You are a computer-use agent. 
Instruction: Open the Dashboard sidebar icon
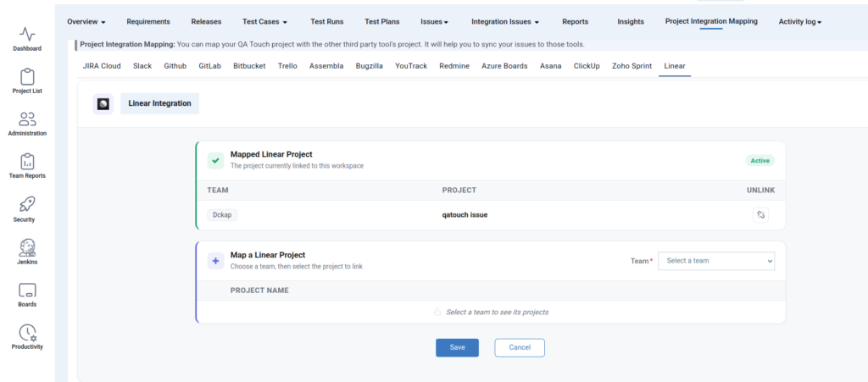click(x=27, y=35)
